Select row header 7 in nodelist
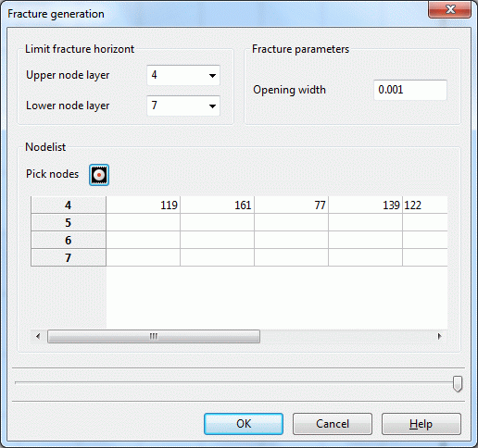 tap(69, 257)
